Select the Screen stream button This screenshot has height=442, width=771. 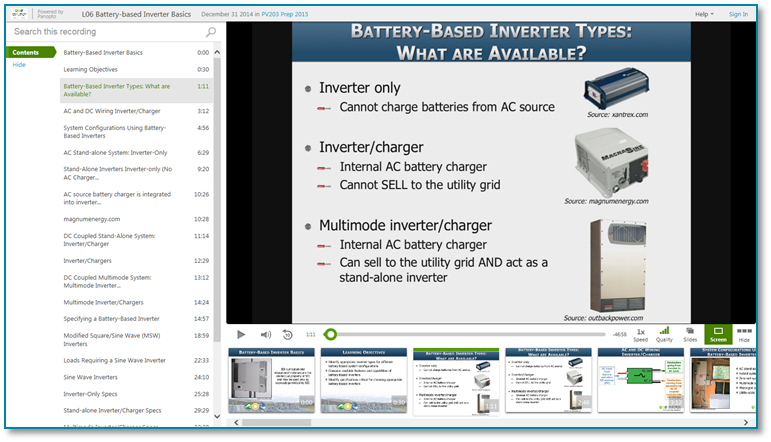718,334
